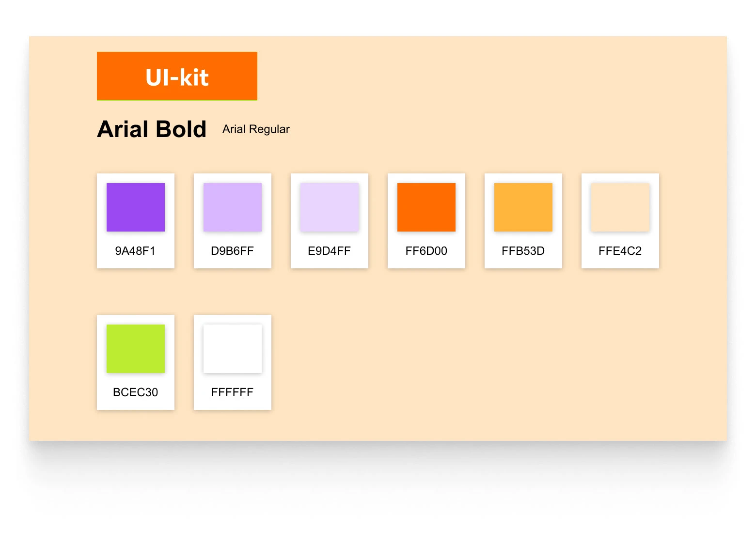This screenshot has width=756, height=543.
Task: Select the light purple D9B6FF swatch
Action: pyautogui.click(x=233, y=207)
